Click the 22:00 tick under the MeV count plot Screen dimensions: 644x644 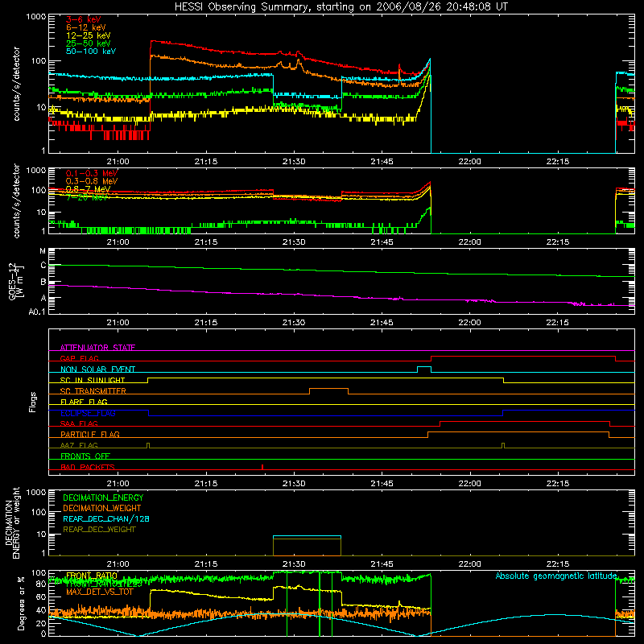(x=470, y=242)
